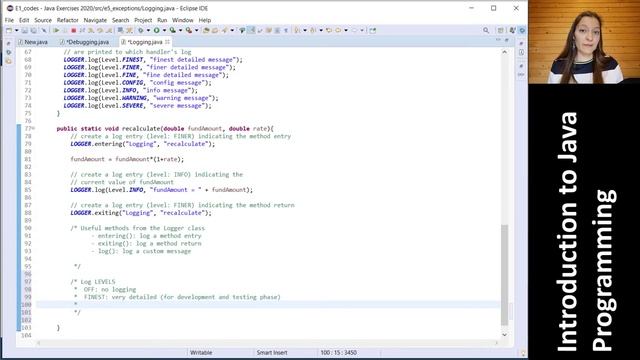Switch to the Java perspective icon
This screenshot has height=360, width=640.
[512, 30]
